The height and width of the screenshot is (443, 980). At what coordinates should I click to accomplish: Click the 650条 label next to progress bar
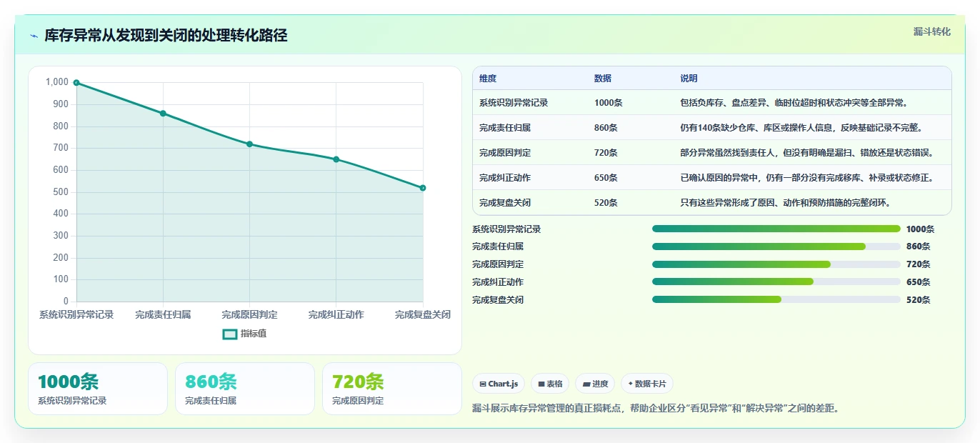tap(918, 282)
